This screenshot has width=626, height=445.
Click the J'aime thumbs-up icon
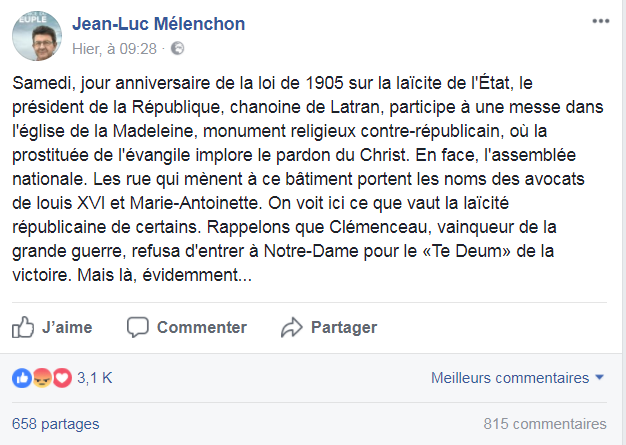[23, 327]
